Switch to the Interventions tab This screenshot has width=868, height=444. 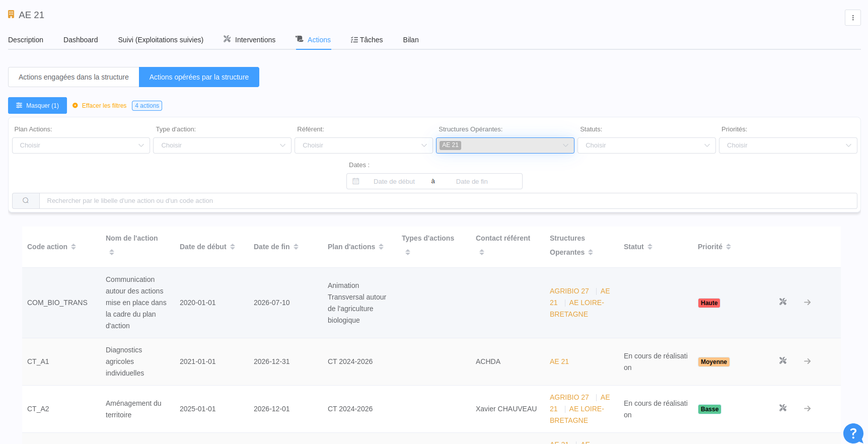(250, 40)
